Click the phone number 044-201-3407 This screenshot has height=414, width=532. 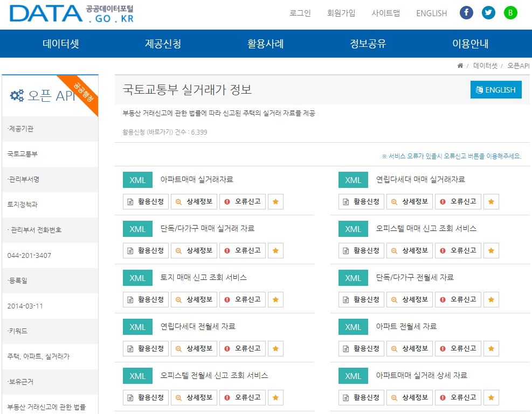coord(29,255)
